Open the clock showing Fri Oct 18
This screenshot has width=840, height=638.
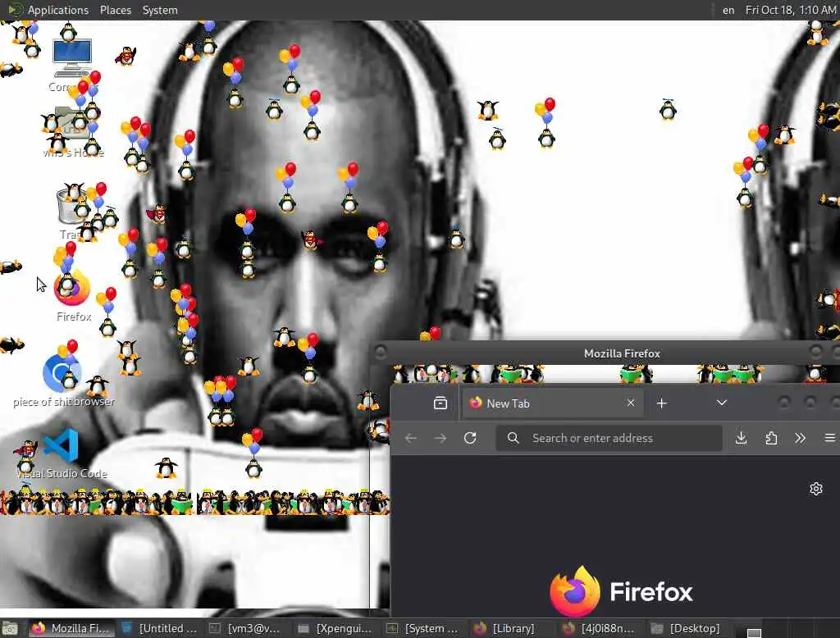pyautogui.click(x=790, y=10)
